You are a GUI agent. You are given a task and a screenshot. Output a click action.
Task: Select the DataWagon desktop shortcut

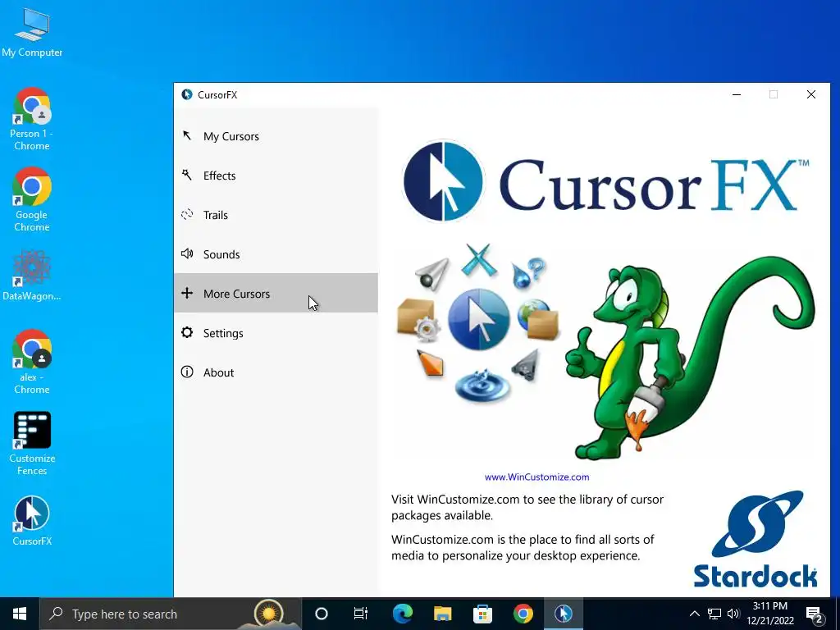point(32,275)
